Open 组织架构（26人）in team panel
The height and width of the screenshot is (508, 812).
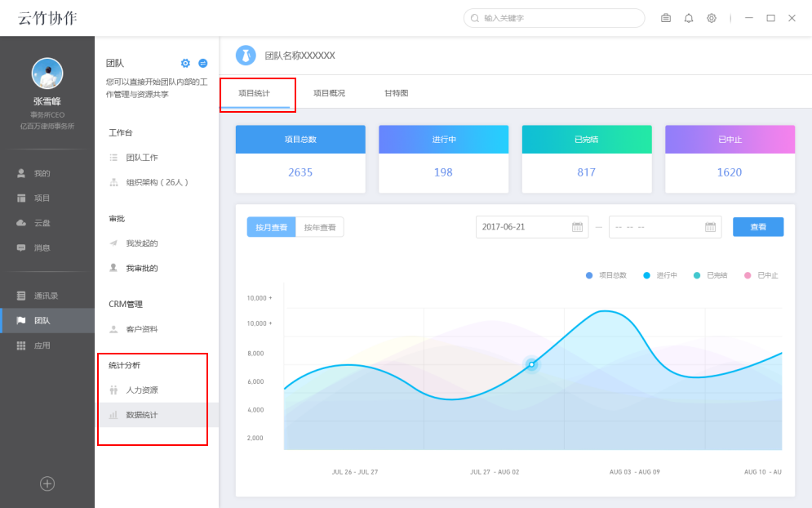click(157, 182)
